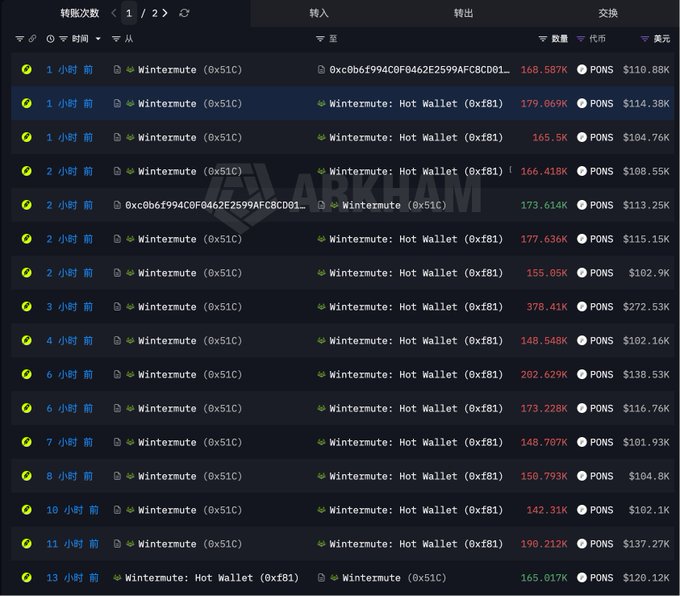Open sender address 0xc0b6f994C0F0462E… in 173.614K row

[x=215, y=205]
